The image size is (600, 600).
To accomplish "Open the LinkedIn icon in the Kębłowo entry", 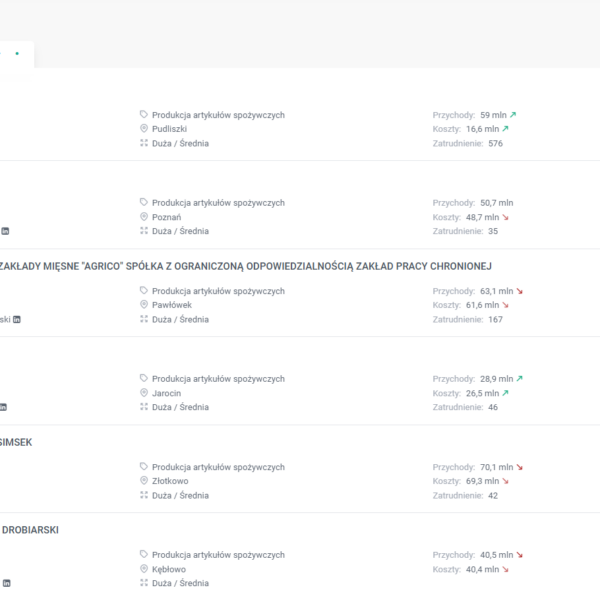I will click(x=5, y=583).
